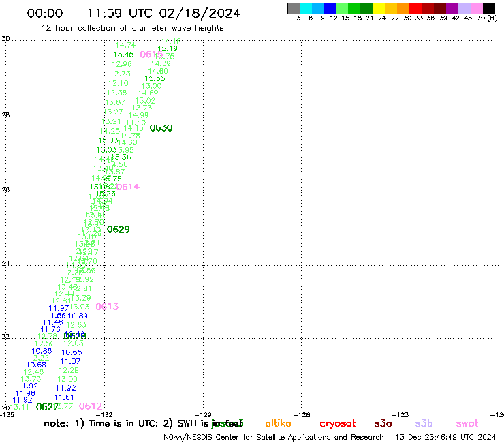Click the 'swot' satellite legend label
Screen dimensions: 504x443
467,424
